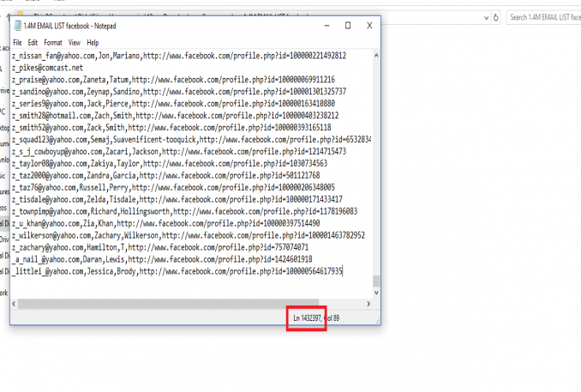Click the vertical scrollbar up arrow
The width and height of the screenshot is (581, 392).
click(376, 54)
